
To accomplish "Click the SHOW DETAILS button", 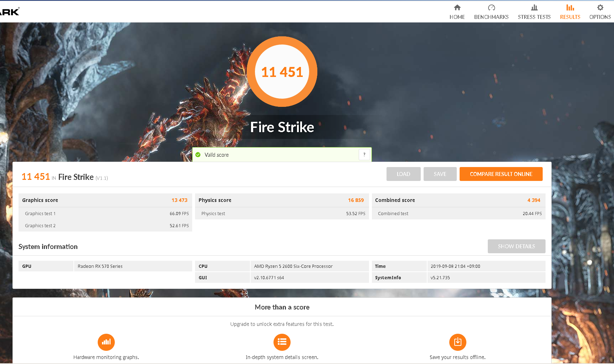I will tap(516, 246).
